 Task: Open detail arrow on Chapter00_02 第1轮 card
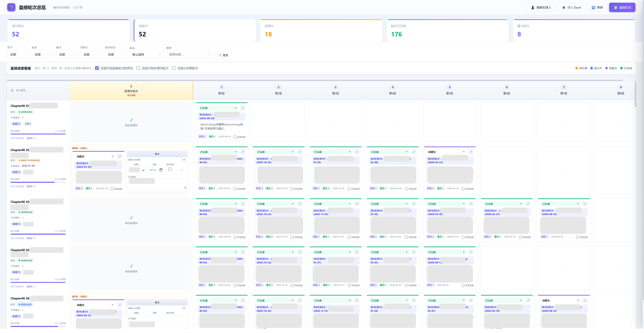coord(243,152)
